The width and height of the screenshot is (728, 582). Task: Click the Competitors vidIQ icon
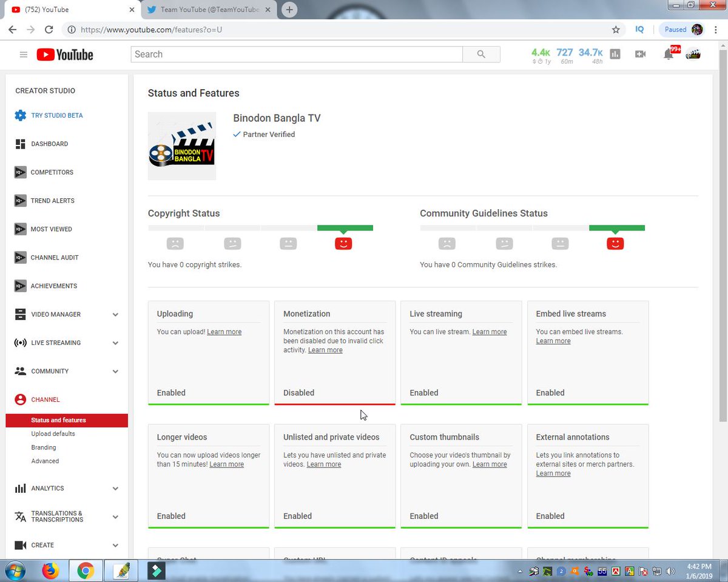20,172
